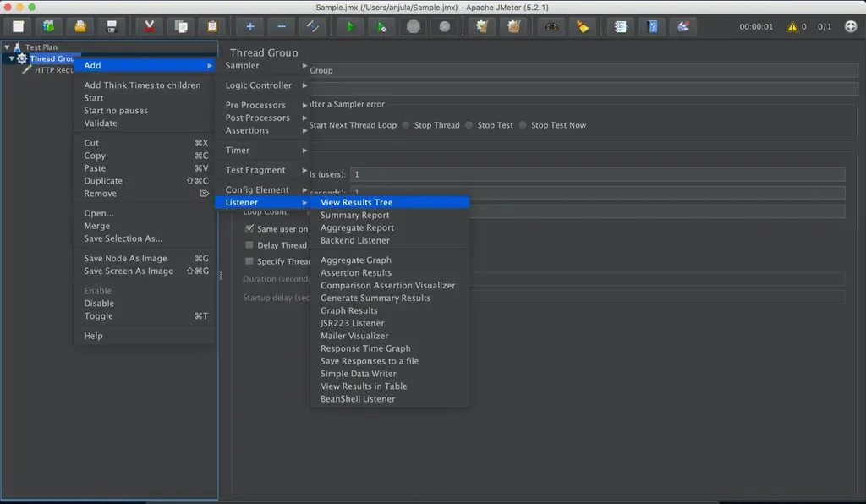Toggle the Same user on checkbox

click(x=249, y=228)
